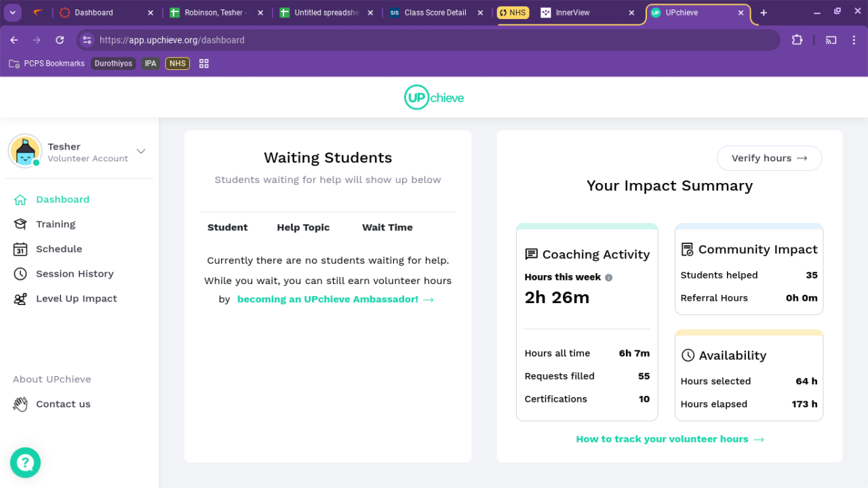Open the NHS group in bookmarks bar
The width and height of the screenshot is (868, 488).
[x=178, y=64]
